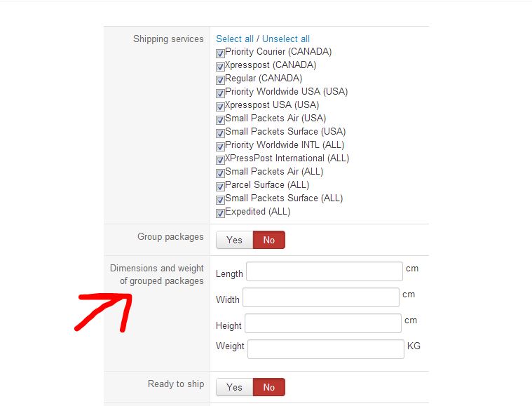Disable Small Packets Air (USA) checkbox
The height and width of the screenshot is (406, 532).
(220, 119)
